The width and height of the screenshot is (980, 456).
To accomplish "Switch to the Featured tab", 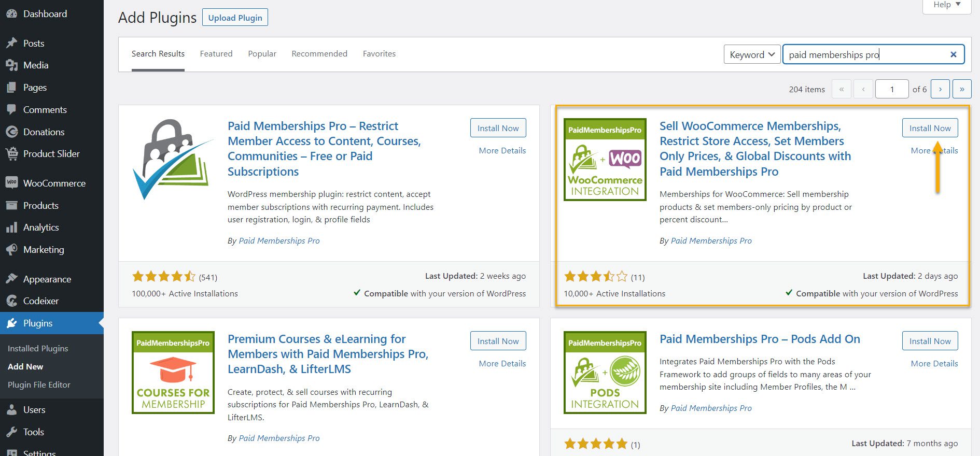I will pyautogui.click(x=216, y=54).
